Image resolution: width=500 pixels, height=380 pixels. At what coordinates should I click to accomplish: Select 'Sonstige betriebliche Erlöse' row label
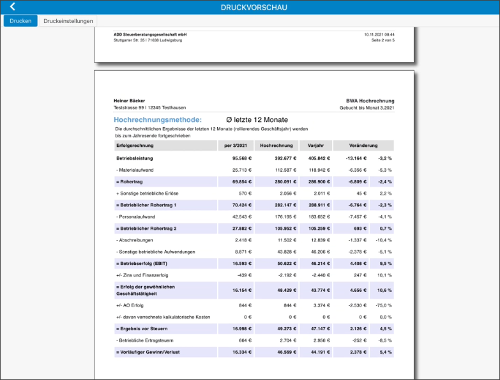tap(147, 193)
